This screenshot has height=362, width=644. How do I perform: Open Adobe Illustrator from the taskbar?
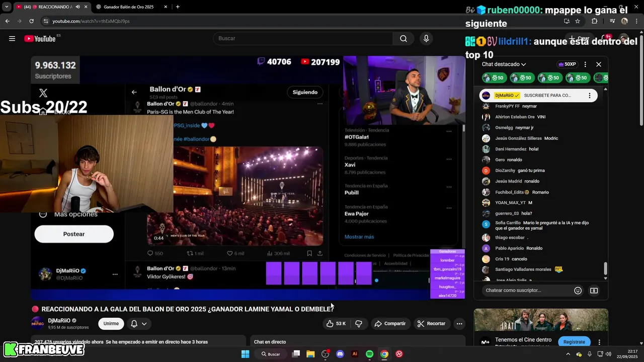coord(355,354)
